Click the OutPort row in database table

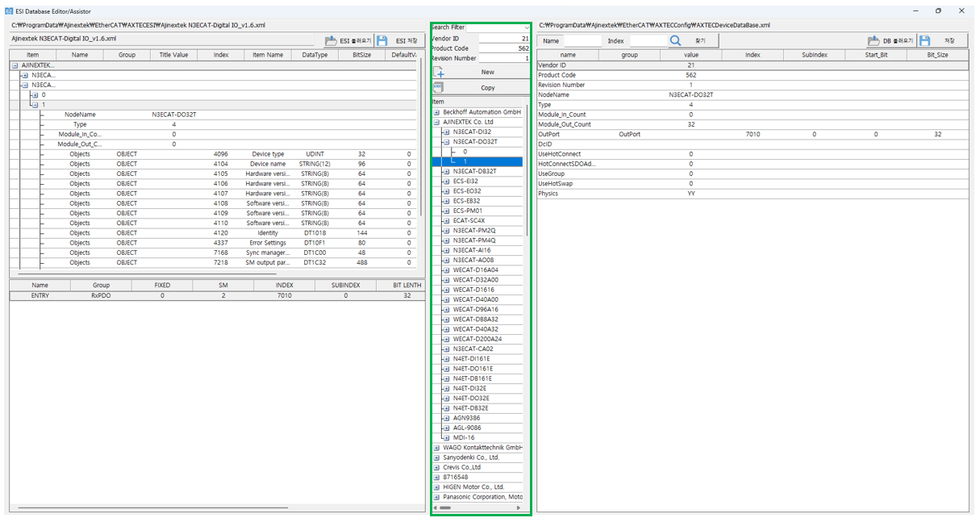(753, 134)
